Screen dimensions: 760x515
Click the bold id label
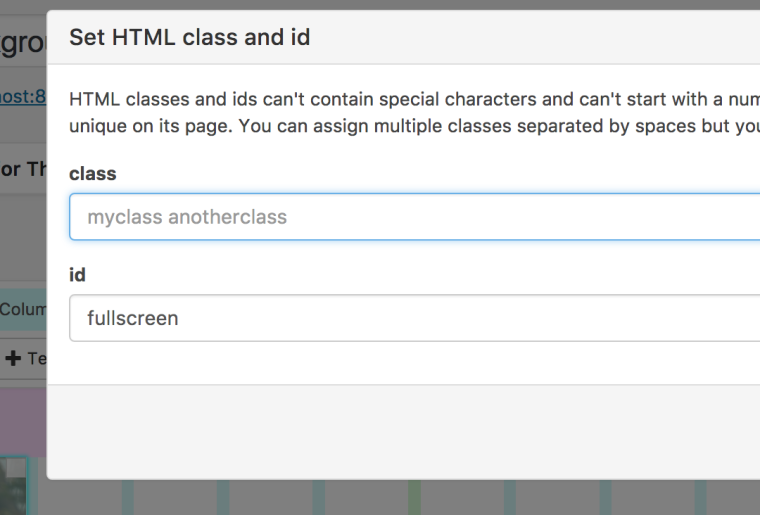point(77,275)
